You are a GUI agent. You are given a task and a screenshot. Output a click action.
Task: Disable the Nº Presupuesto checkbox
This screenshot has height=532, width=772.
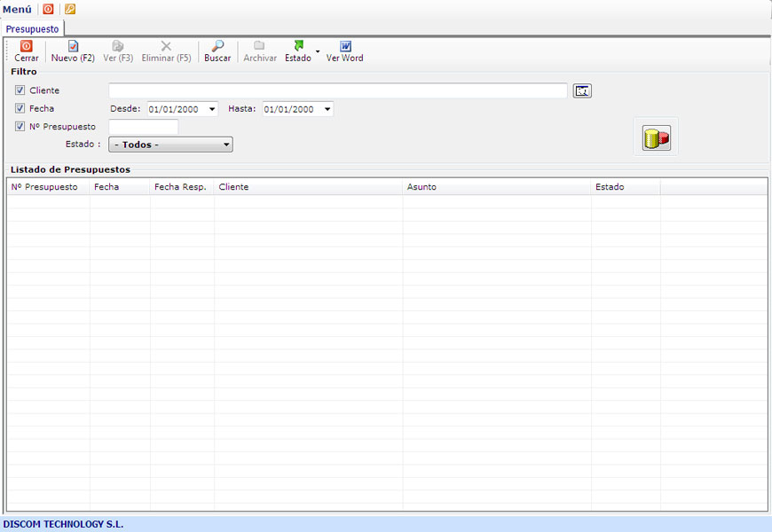tap(20, 127)
